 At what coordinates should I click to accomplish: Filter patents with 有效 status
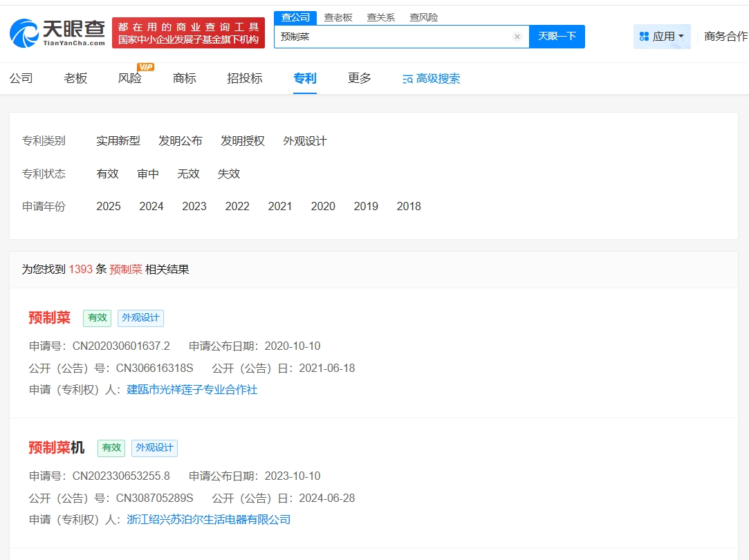[x=108, y=174]
